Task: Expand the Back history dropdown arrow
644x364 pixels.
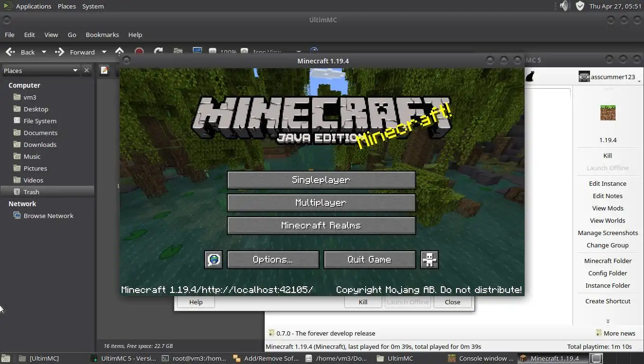Action: [x=44, y=52]
